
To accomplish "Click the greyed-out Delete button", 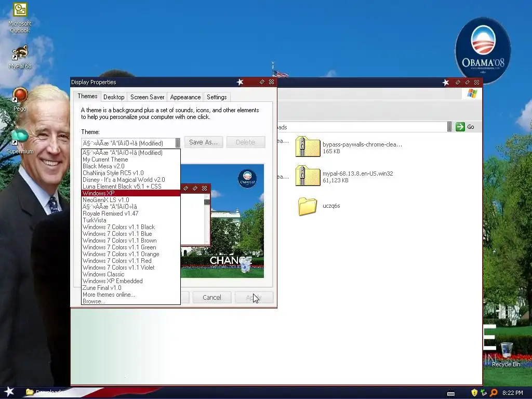I will 246,142.
